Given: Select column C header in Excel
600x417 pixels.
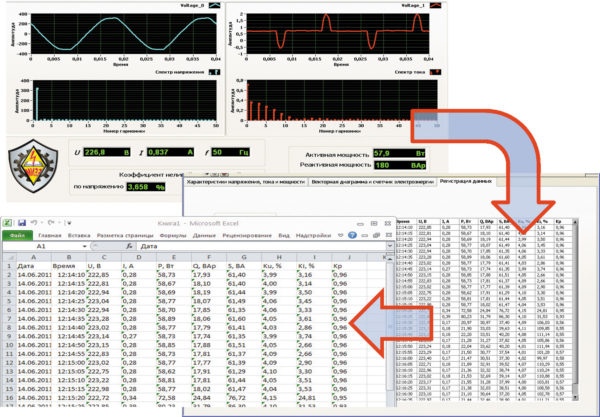Looking at the screenshot, I should pyautogui.click(x=104, y=257).
